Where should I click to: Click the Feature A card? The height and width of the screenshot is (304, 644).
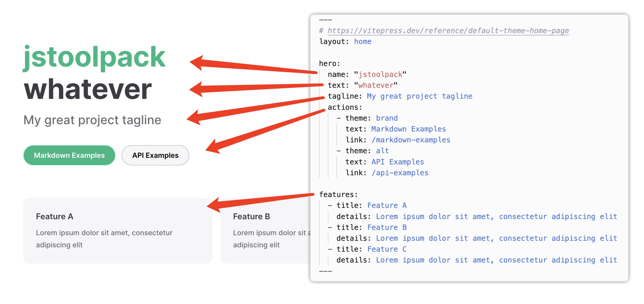coord(118,230)
